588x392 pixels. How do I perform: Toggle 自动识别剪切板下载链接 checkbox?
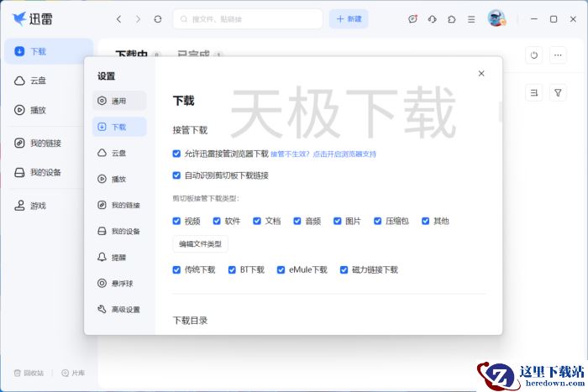point(176,175)
